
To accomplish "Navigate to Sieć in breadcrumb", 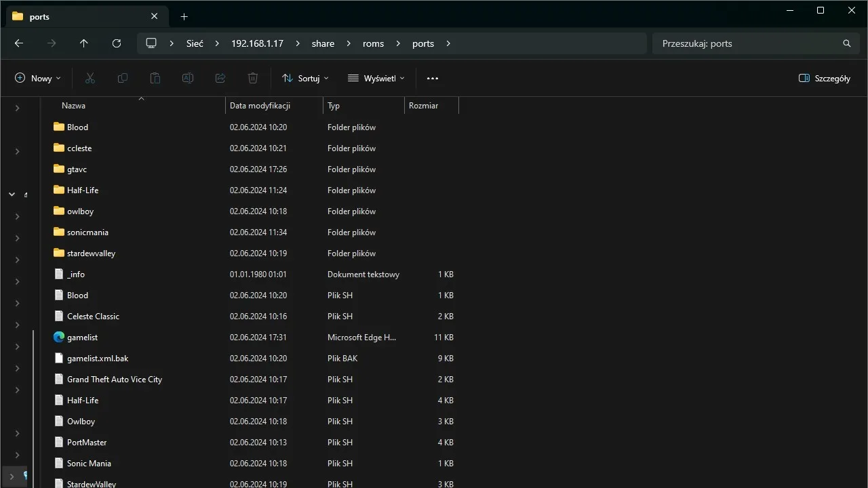I will 195,43.
